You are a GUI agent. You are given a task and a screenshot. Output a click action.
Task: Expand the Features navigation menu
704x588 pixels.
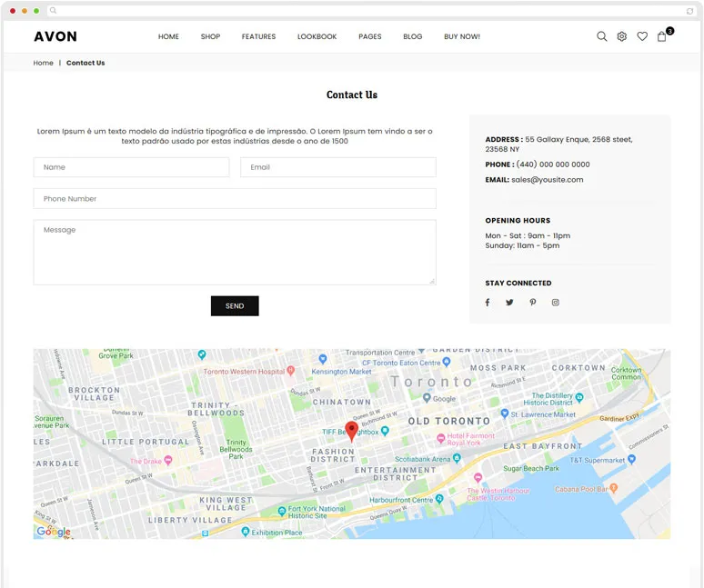258,36
